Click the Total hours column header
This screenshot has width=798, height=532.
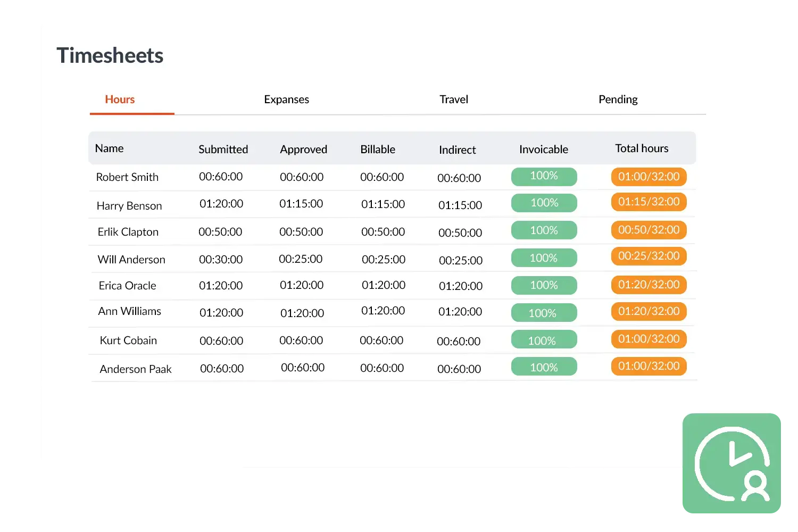642,148
